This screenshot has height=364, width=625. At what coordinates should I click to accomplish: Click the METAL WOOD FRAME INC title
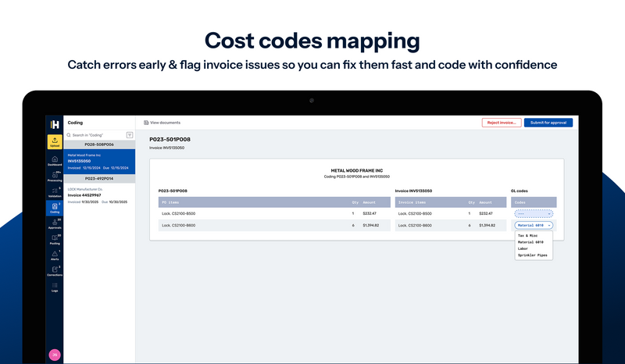[x=357, y=170]
